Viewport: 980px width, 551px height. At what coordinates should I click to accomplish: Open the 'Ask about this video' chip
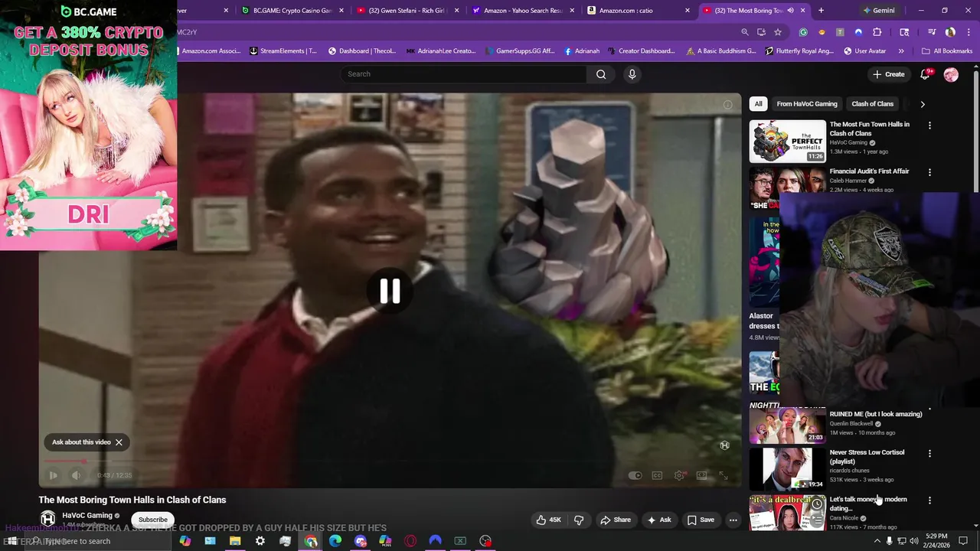point(81,442)
